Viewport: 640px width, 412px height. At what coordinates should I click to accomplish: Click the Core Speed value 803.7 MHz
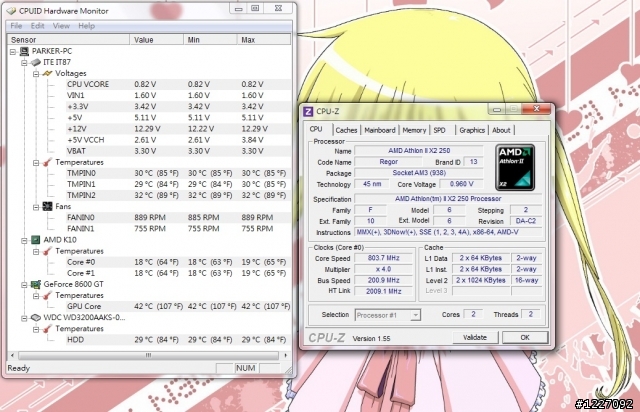click(383, 258)
